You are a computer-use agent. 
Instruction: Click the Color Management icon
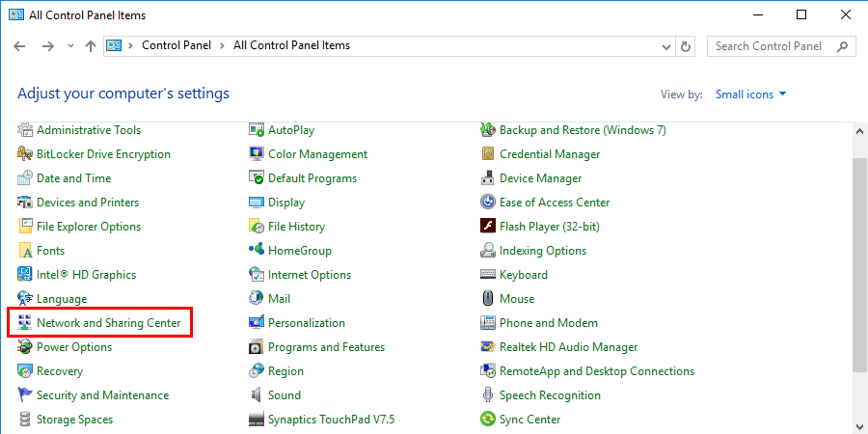pos(257,154)
